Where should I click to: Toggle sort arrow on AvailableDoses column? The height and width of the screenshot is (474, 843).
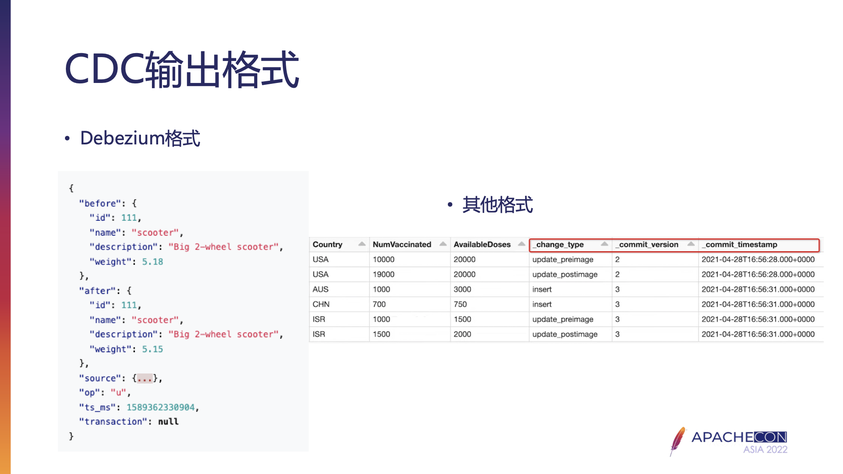click(521, 244)
